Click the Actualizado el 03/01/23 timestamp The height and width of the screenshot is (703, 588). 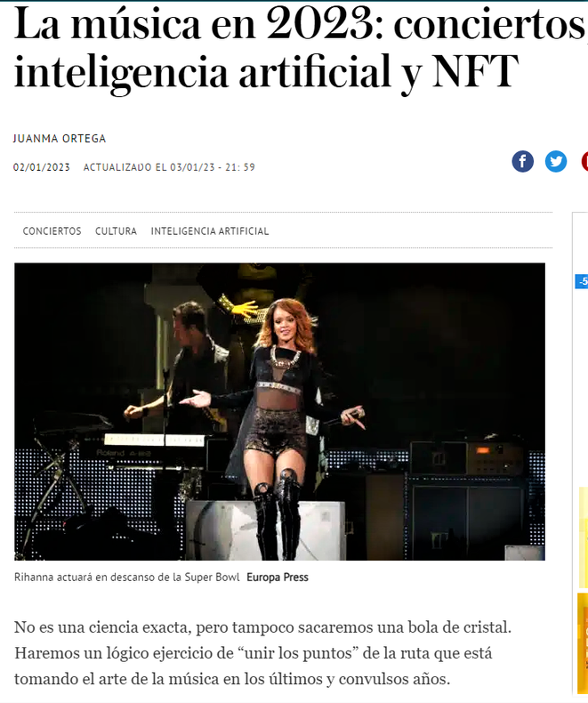click(169, 167)
